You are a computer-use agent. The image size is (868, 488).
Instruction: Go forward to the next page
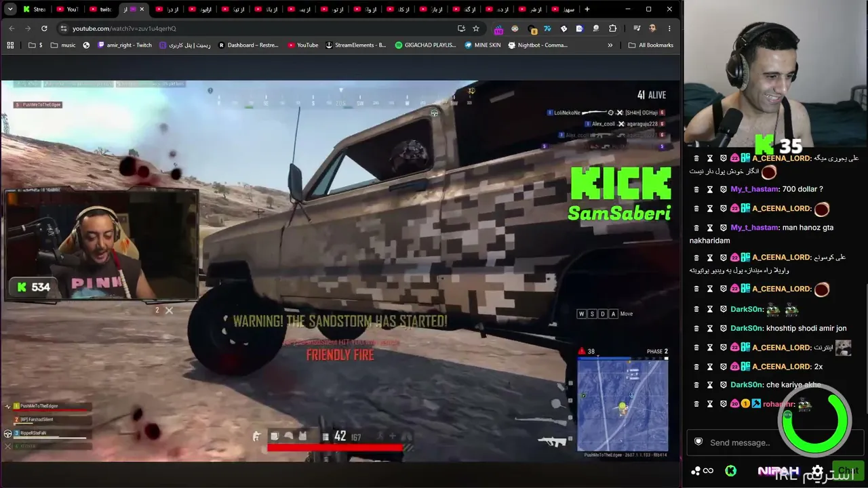28,28
